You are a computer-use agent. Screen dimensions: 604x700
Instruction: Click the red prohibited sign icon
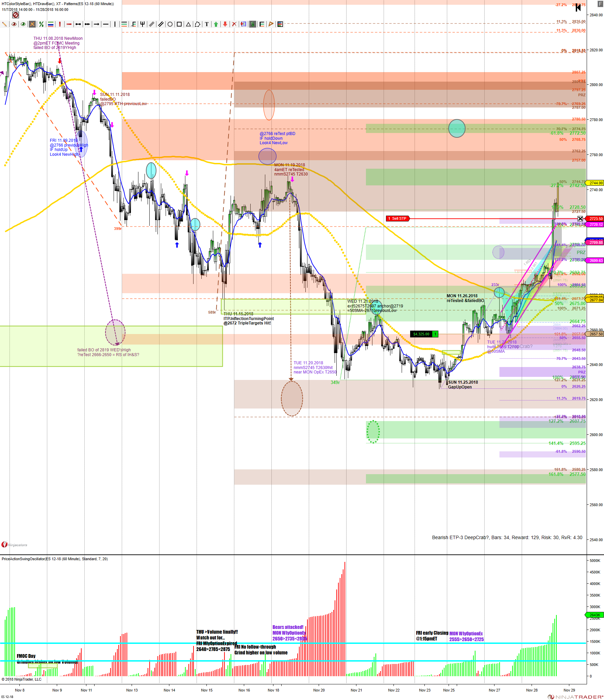(x=16, y=15)
